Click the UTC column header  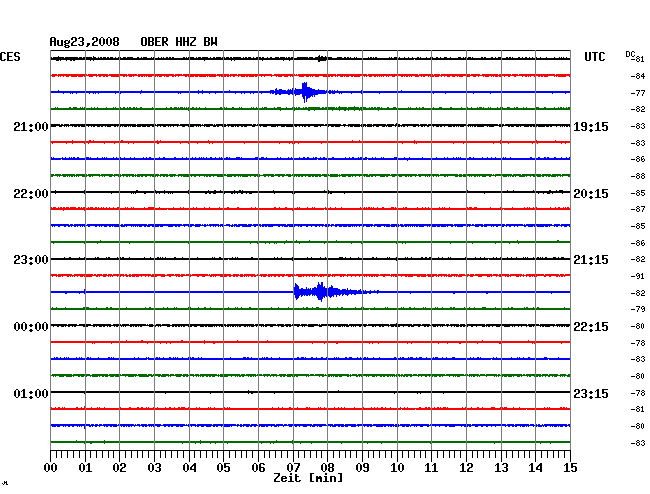click(x=594, y=57)
